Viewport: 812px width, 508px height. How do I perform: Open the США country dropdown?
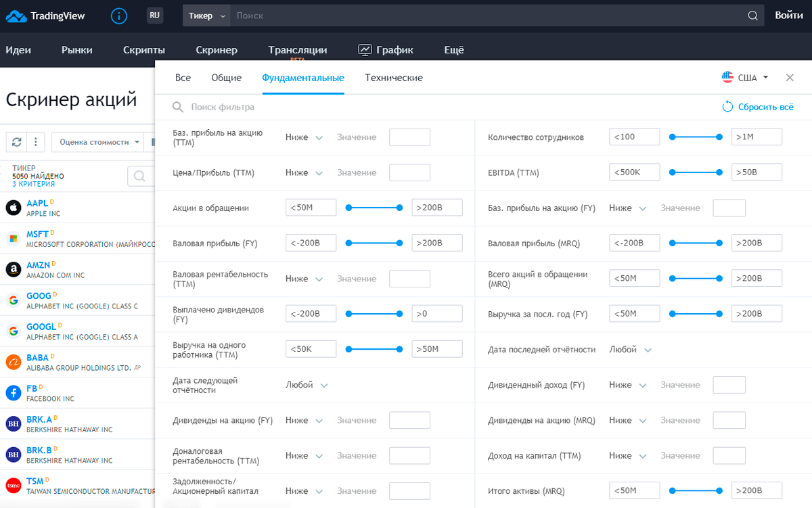746,78
